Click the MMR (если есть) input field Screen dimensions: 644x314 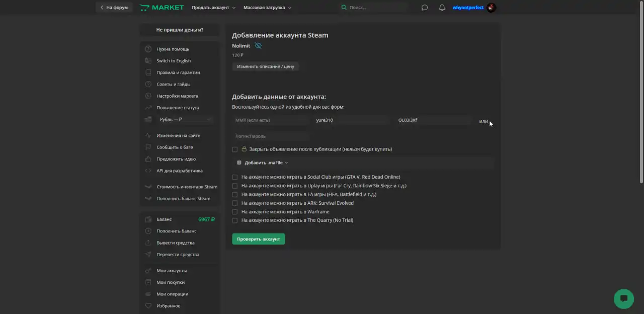click(x=270, y=120)
